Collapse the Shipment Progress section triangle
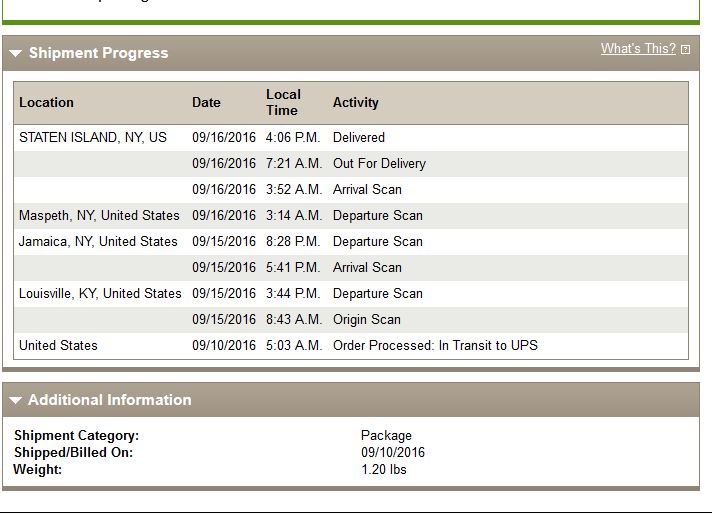 15,54
